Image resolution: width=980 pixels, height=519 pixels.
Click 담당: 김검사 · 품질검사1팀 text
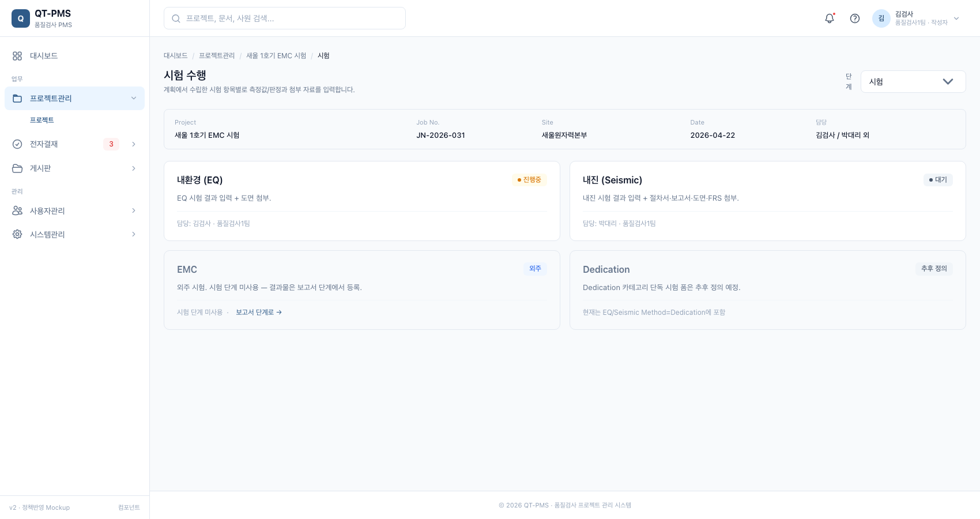pyautogui.click(x=213, y=223)
